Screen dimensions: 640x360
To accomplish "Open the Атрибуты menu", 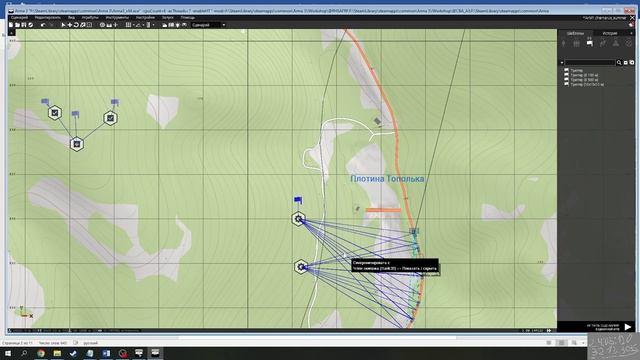I will [x=90, y=18].
